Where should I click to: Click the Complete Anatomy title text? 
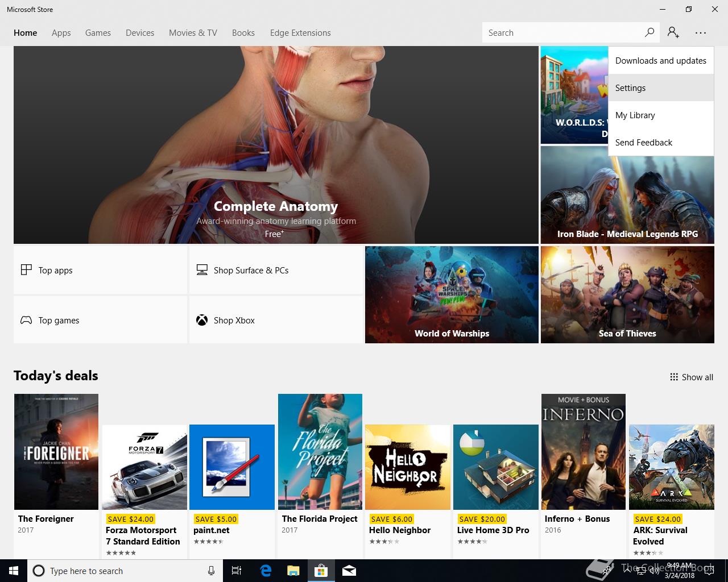click(x=276, y=206)
